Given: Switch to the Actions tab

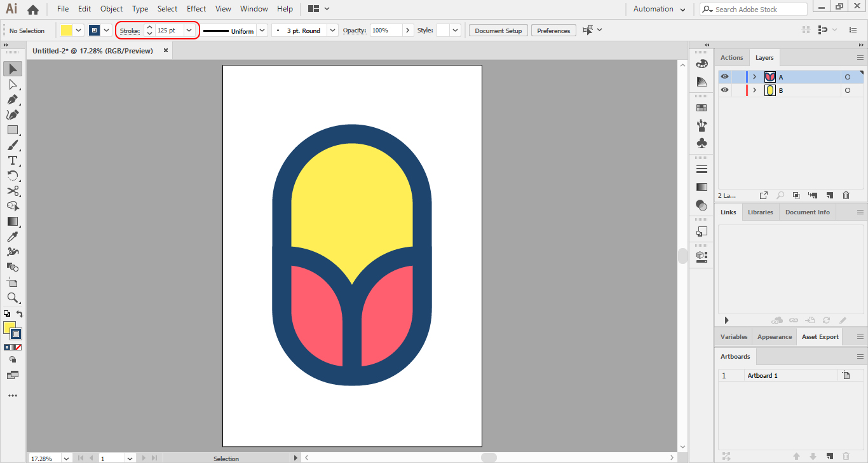Looking at the screenshot, I should pos(731,58).
